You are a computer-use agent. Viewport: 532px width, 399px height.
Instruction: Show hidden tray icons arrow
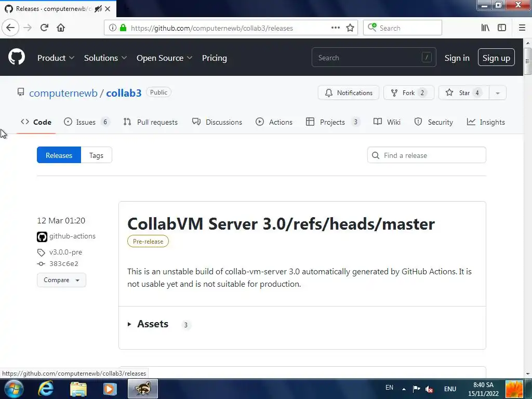(x=404, y=389)
